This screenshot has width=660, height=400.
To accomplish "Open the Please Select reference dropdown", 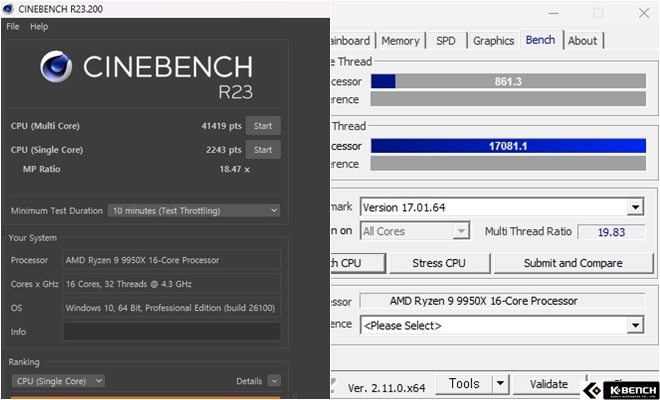I will [502, 325].
